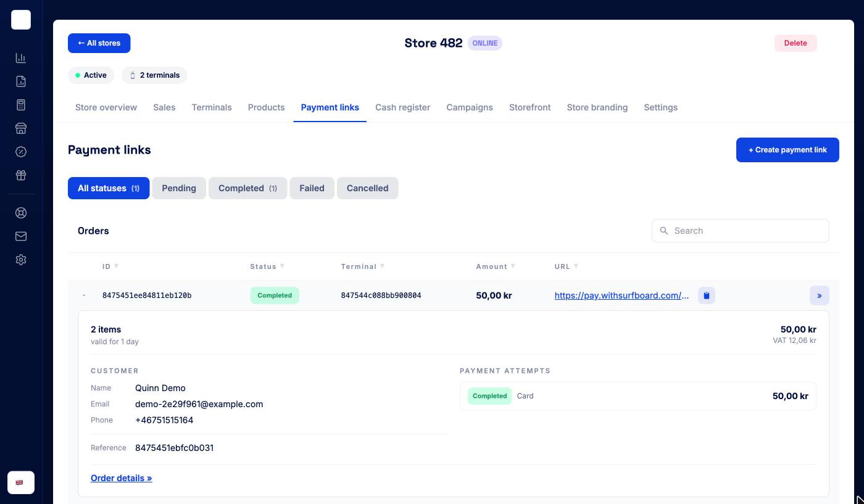Open the reports document sidebar icon
The height and width of the screenshot is (504, 864).
(x=21, y=81)
